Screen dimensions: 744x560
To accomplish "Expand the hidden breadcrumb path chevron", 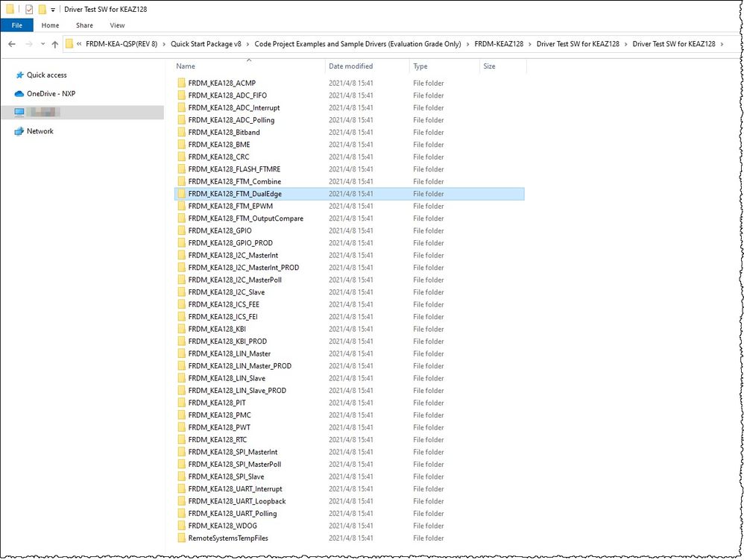I will (79, 44).
